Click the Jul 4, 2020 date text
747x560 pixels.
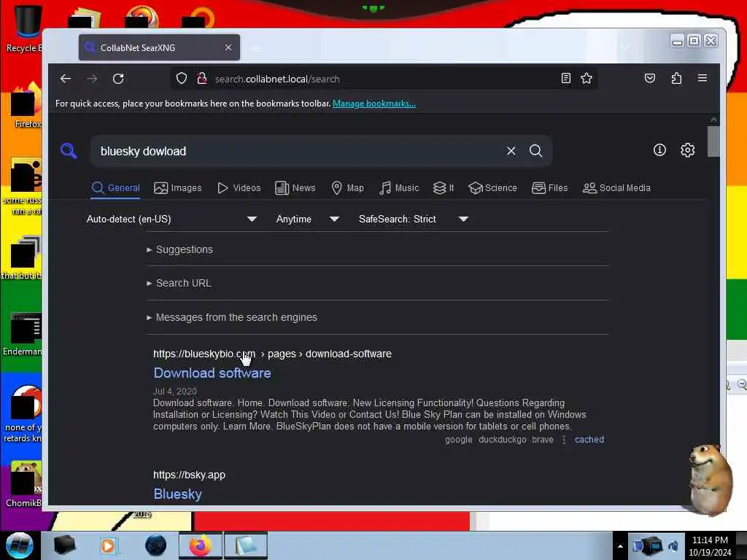point(175,392)
